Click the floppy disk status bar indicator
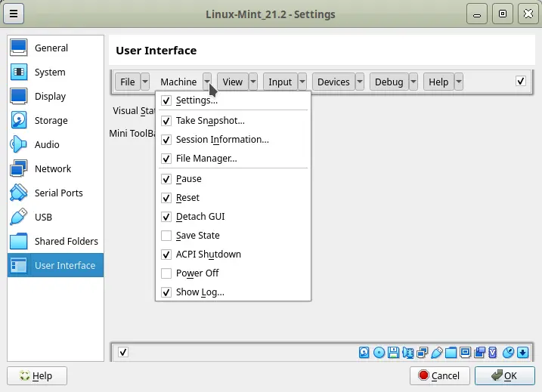The height and width of the screenshot is (392, 542). (393, 353)
